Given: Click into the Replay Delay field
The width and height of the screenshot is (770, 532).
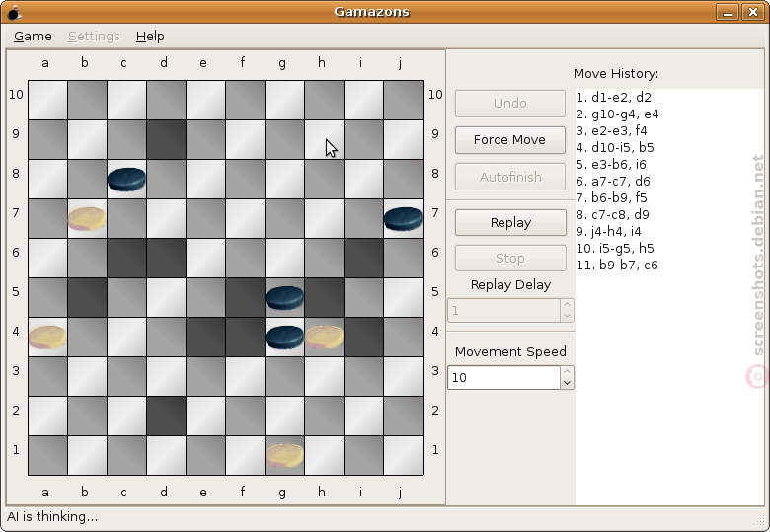Looking at the screenshot, I should pos(503,310).
